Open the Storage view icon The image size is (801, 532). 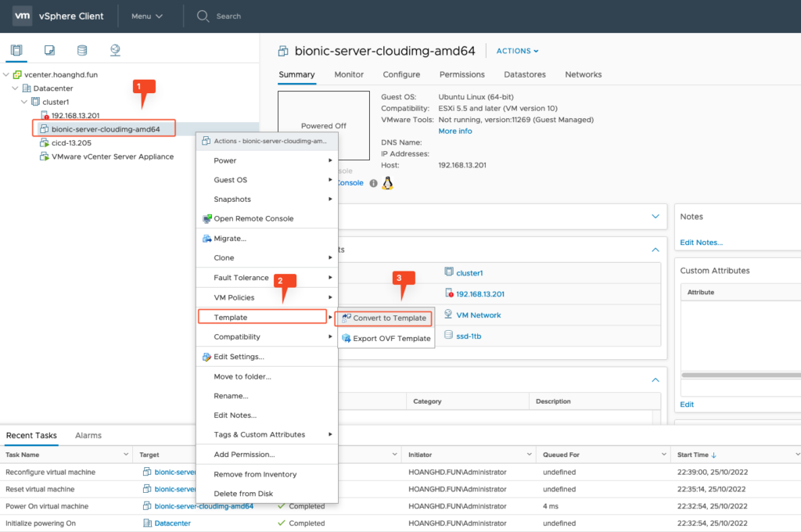pyautogui.click(x=81, y=50)
